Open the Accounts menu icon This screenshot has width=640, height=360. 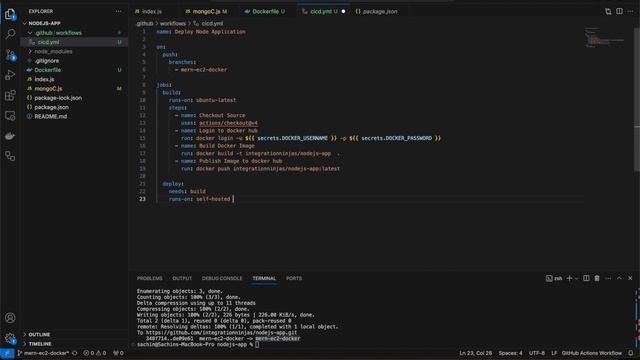point(10,318)
